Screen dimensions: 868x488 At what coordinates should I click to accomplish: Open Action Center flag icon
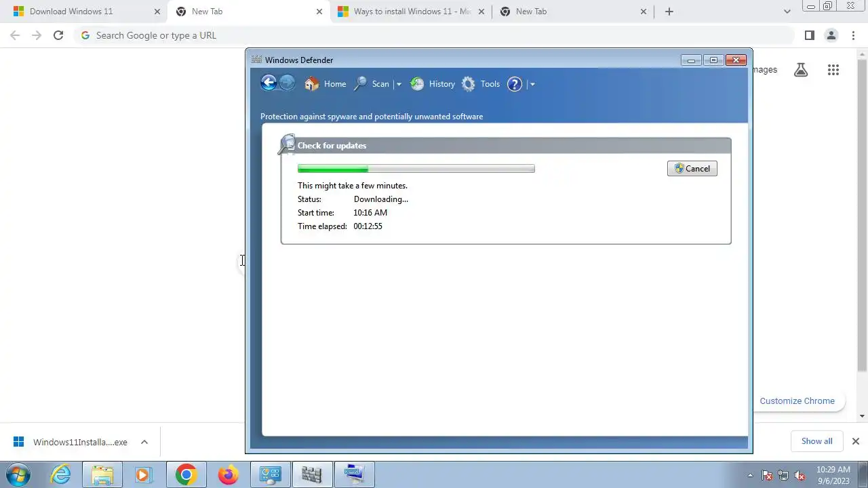point(767,475)
